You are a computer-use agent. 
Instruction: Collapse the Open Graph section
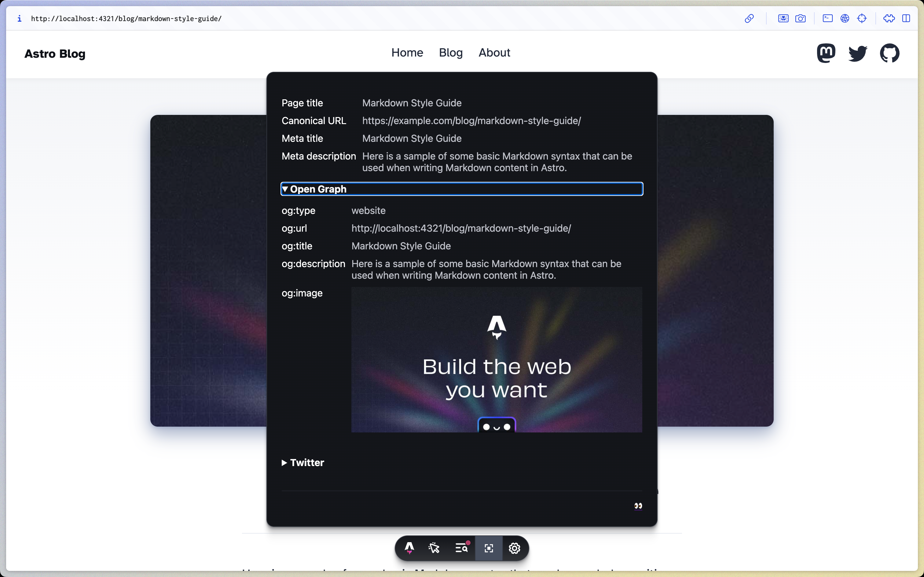tap(318, 189)
